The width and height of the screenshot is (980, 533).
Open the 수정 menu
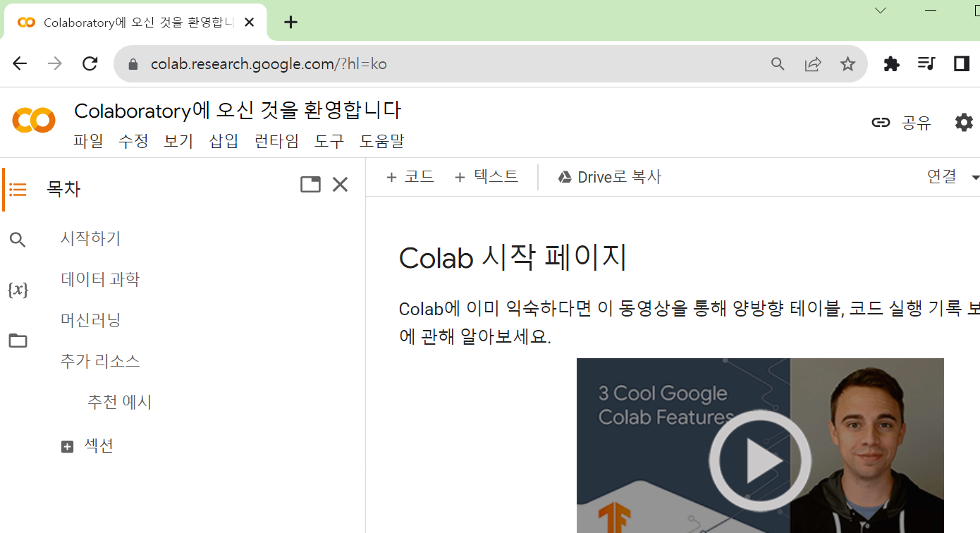pos(133,141)
